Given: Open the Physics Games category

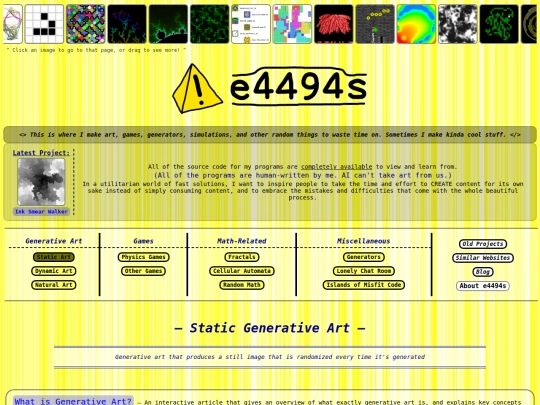Looking at the screenshot, I should coord(144,257).
